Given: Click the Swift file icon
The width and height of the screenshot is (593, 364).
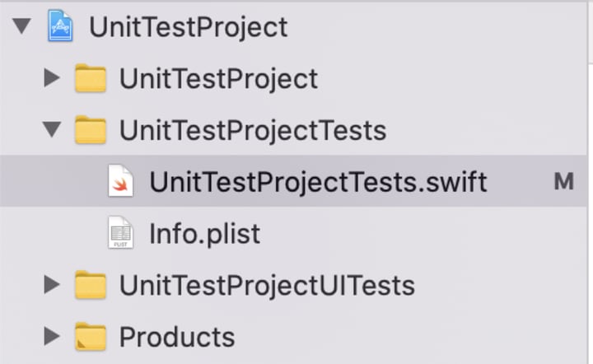Looking at the screenshot, I should click(120, 182).
